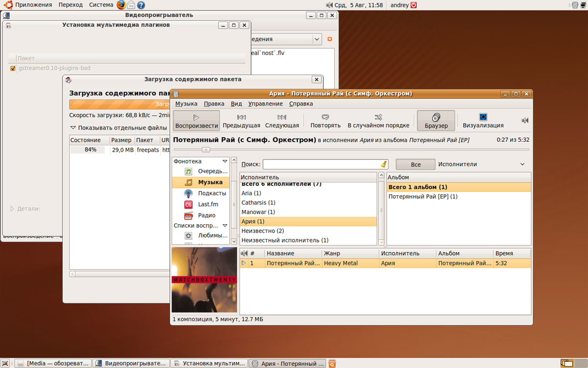Click the Все filter button
Image resolution: width=588 pixels, height=368 pixels.
(x=416, y=164)
